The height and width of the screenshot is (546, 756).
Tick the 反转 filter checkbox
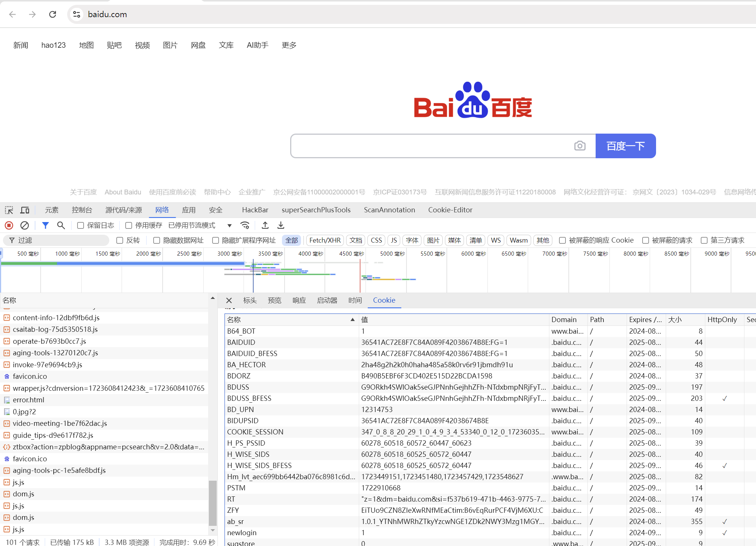tap(120, 240)
